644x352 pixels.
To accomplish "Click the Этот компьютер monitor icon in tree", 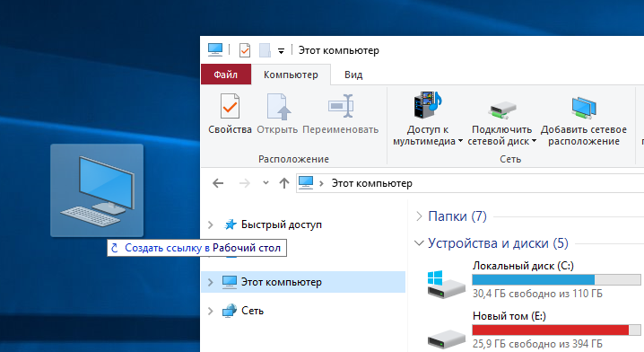I will 230,282.
